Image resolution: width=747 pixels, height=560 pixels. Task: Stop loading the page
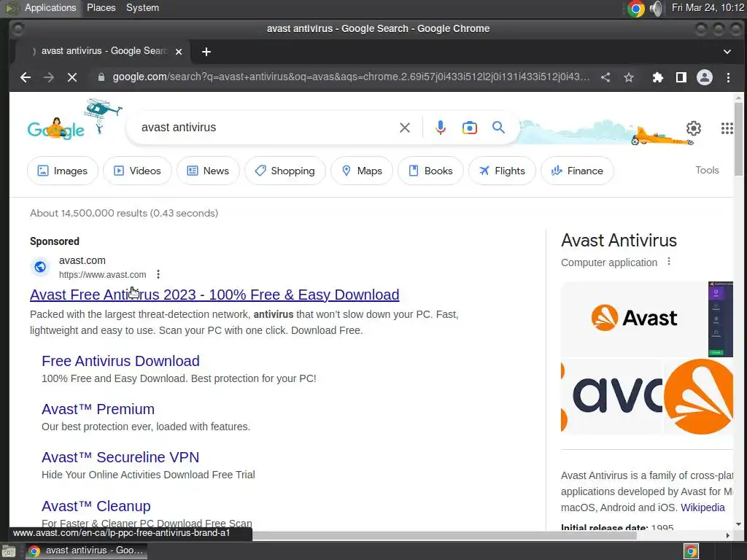point(72,77)
